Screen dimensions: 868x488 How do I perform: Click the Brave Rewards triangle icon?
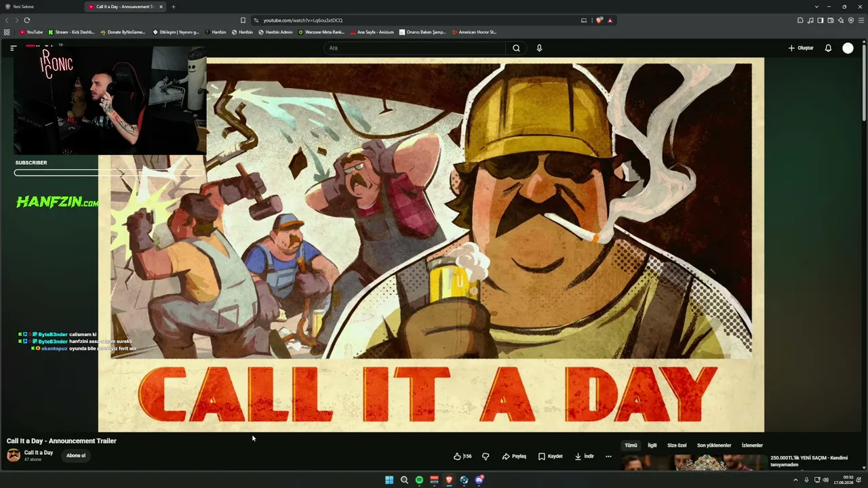(610, 20)
